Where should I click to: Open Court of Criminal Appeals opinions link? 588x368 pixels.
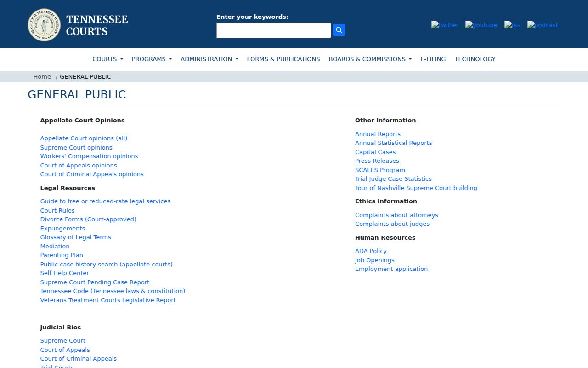click(x=92, y=174)
